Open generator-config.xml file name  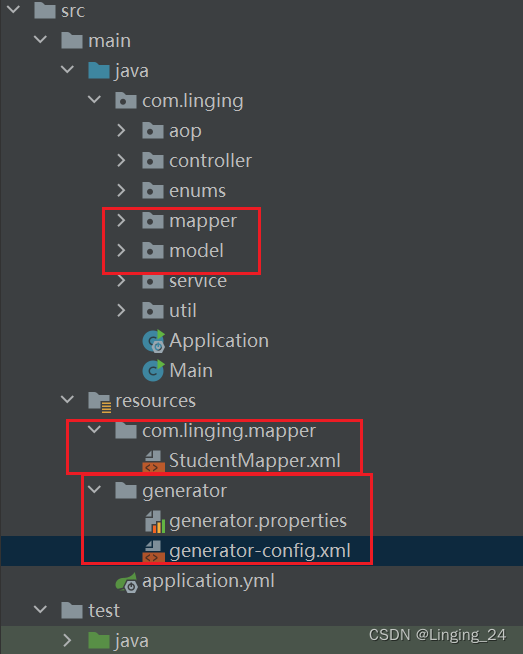260,552
